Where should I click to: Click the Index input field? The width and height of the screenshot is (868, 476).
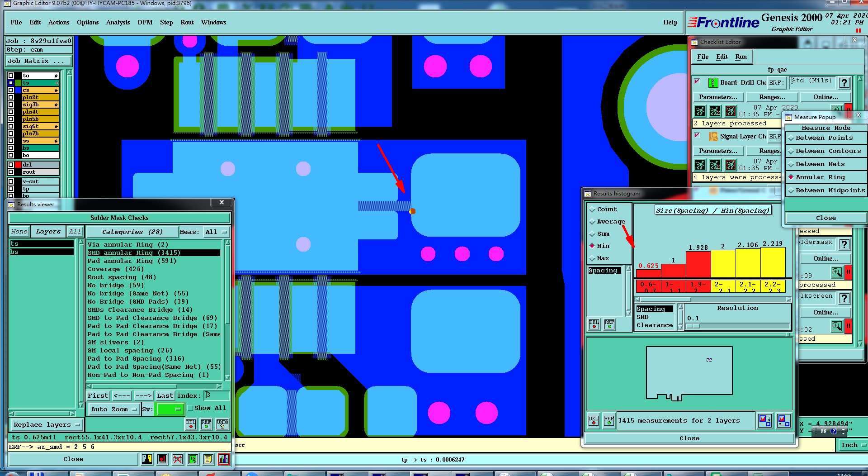tap(217, 396)
